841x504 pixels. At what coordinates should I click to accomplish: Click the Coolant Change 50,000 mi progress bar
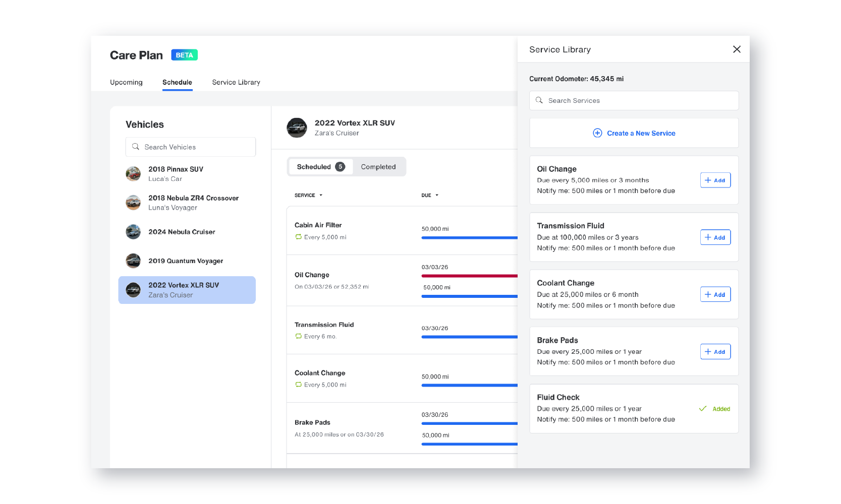469,386
